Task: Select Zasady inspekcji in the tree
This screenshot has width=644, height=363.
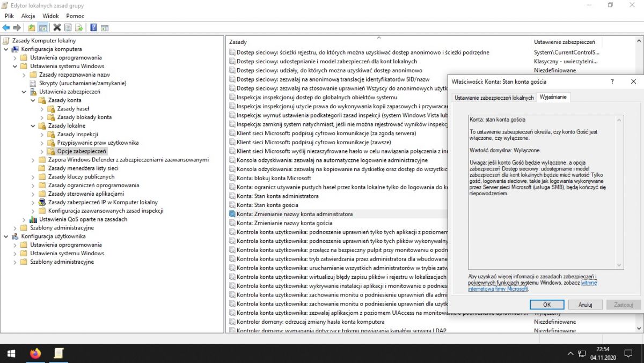Action: [77, 135]
